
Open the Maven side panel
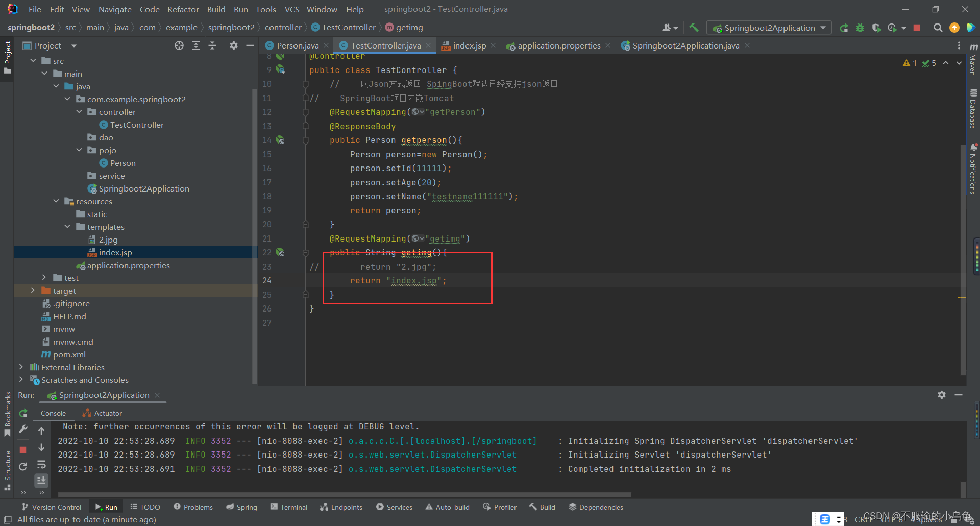coord(973,59)
